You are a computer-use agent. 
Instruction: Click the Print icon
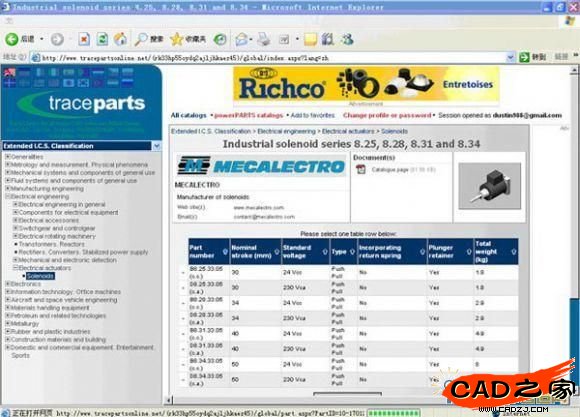(264, 39)
